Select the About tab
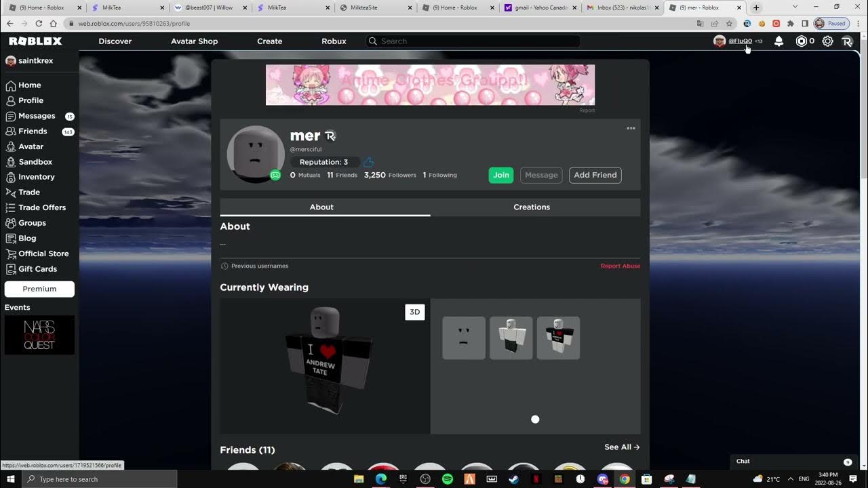This screenshot has height=488, width=868. [321, 207]
